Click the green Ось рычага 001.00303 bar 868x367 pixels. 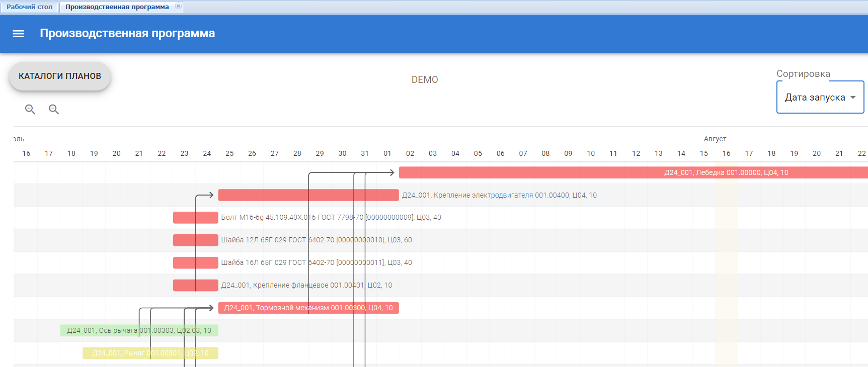coord(101,330)
